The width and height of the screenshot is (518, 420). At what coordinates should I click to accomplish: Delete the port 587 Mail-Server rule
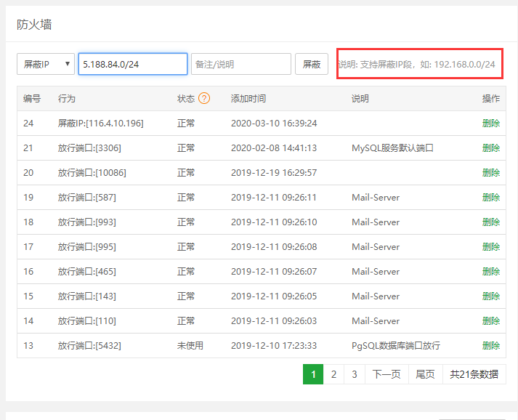click(490, 198)
